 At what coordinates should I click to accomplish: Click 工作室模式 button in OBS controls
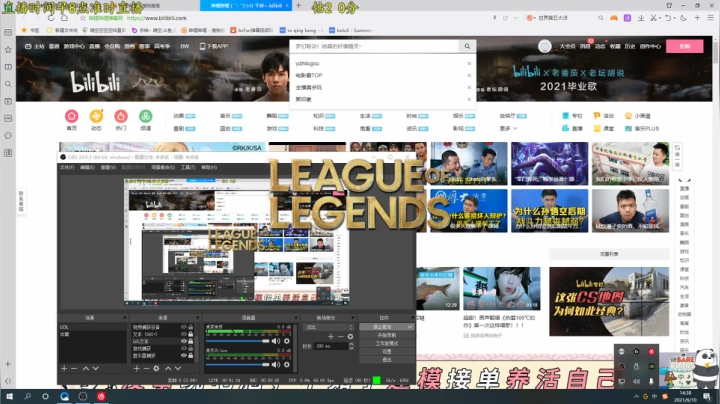pos(387,343)
